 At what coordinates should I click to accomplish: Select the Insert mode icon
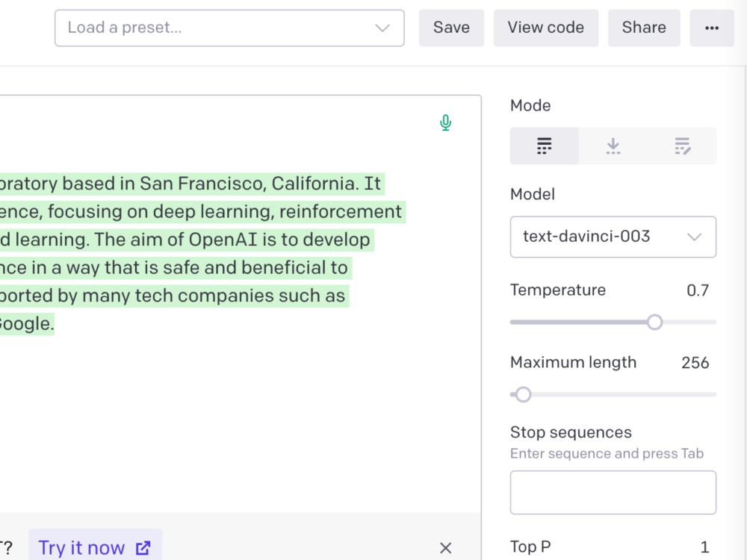tap(613, 146)
